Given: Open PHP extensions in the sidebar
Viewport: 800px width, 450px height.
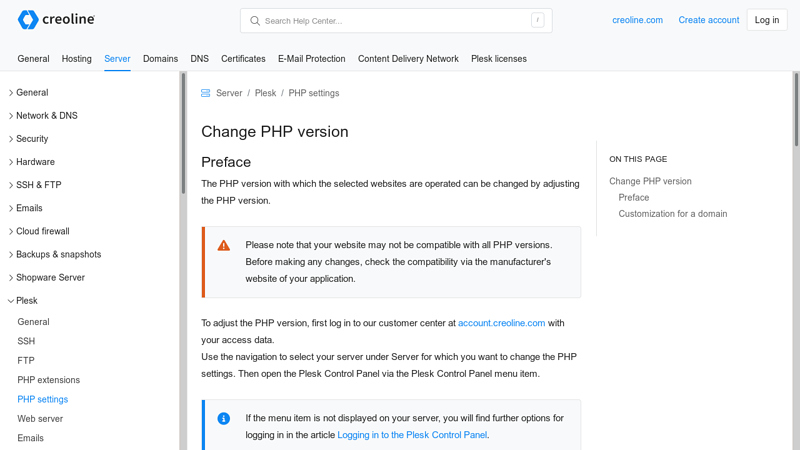Looking at the screenshot, I should (x=48, y=380).
